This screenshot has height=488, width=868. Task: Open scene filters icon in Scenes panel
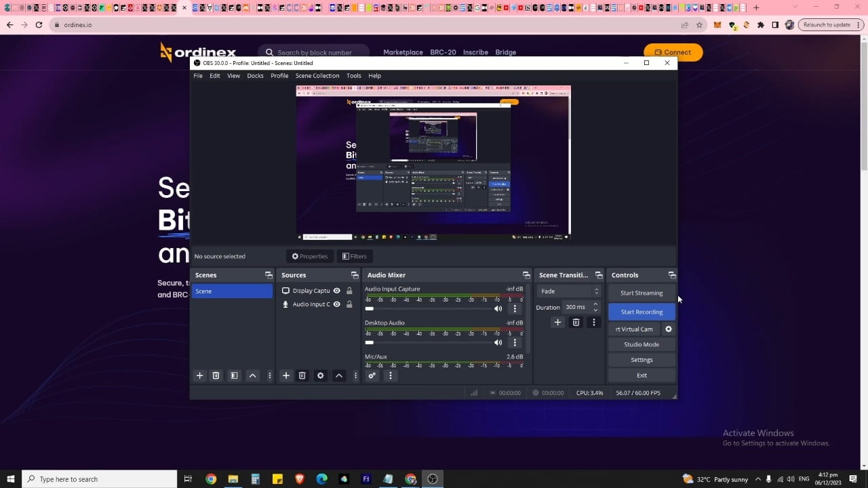[x=234, y=375]
